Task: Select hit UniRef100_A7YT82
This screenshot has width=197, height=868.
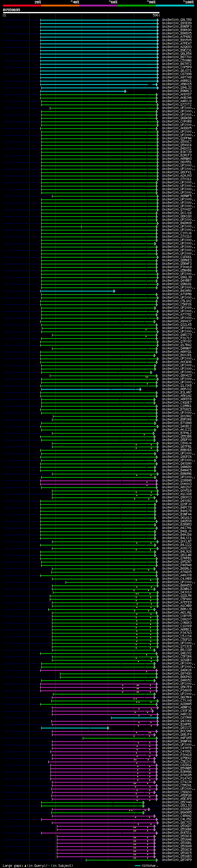Action: pyautogui.click(x=176, y=314)
